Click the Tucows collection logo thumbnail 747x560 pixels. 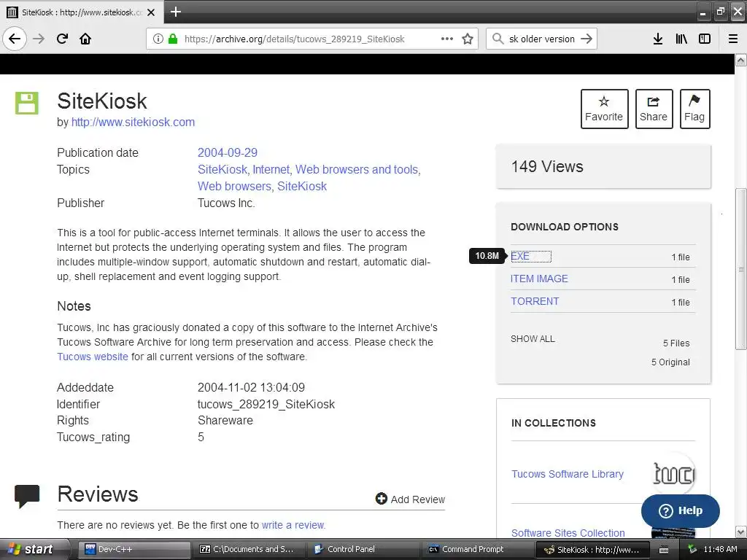[673, 474]
